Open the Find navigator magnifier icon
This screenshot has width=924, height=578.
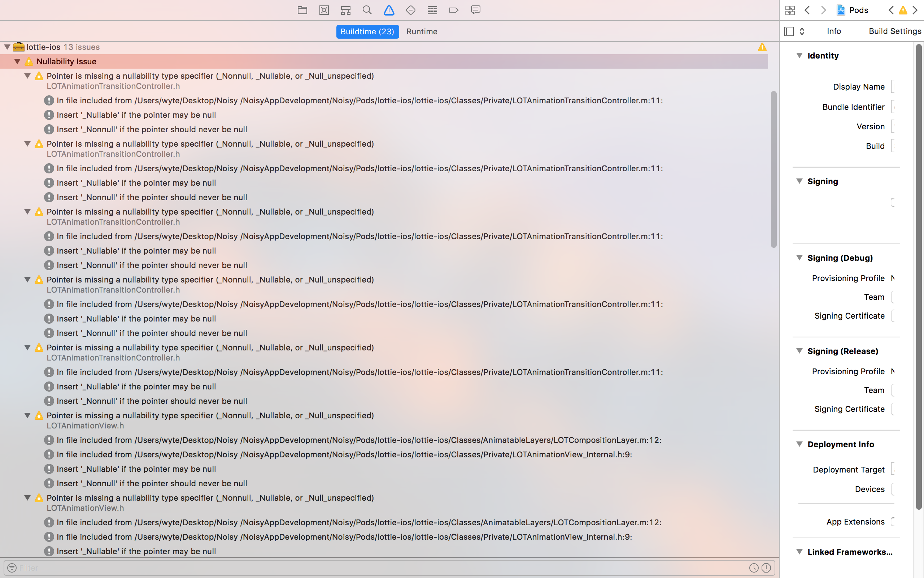tap(367, 10)
